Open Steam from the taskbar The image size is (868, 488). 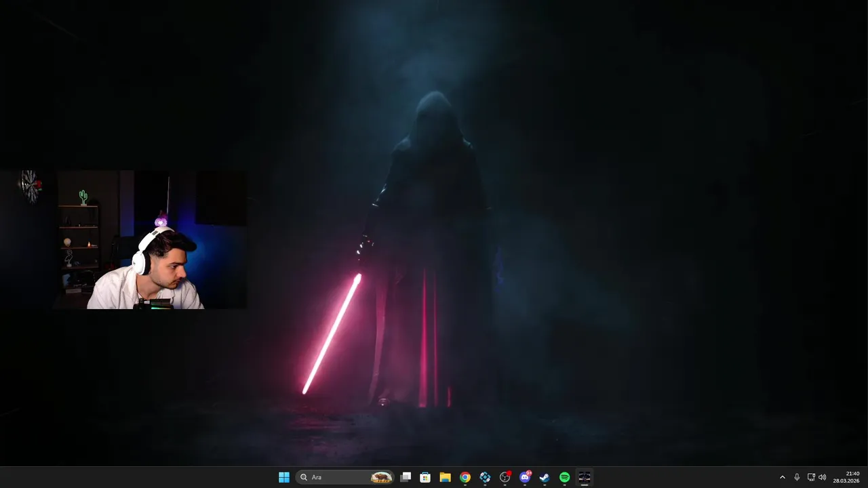(x=545, y=477)
